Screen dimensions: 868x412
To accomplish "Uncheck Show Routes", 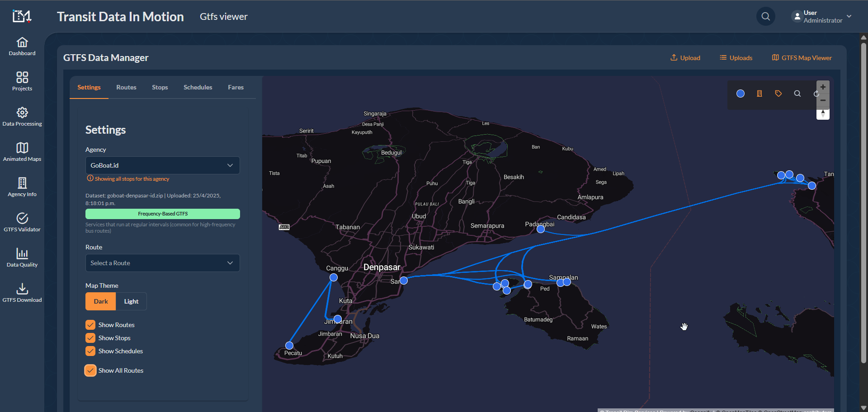I will coord(90,324).
